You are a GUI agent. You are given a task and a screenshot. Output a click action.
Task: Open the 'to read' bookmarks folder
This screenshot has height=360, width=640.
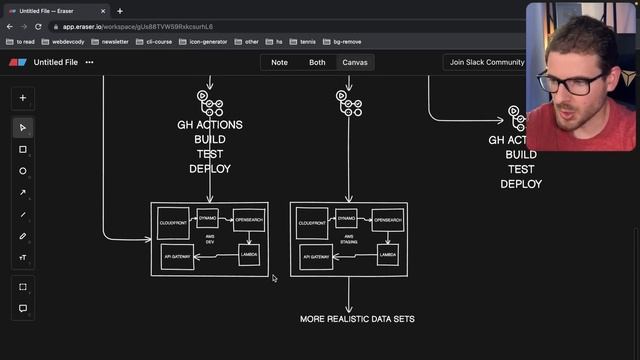tap(20, 42)
